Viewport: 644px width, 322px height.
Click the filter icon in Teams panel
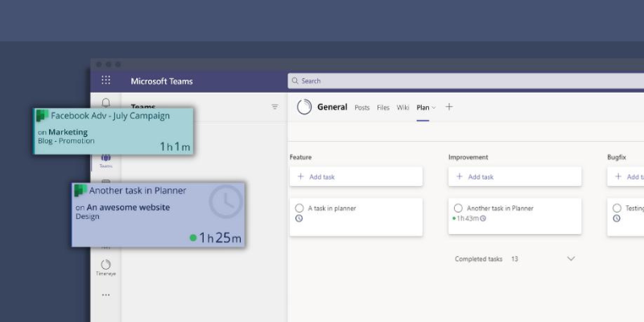(275, 107)
